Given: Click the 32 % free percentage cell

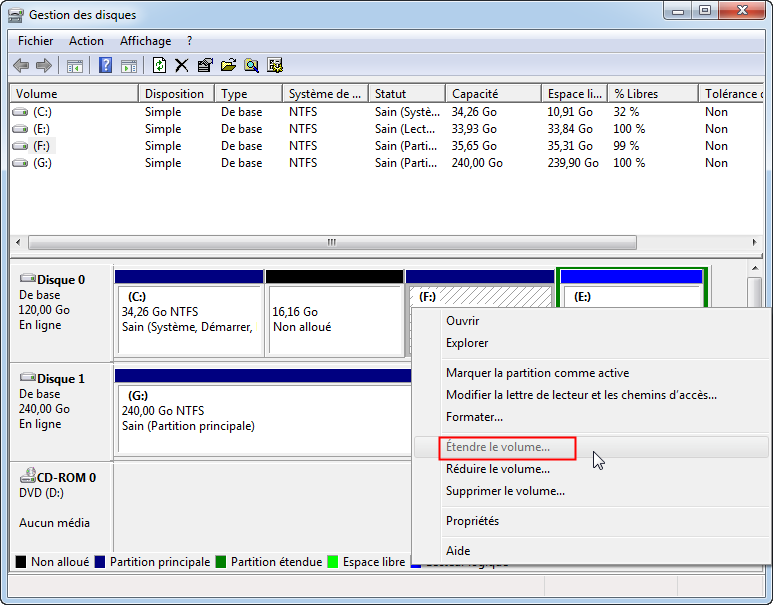Looking at the screenshot, I should 626,112.
